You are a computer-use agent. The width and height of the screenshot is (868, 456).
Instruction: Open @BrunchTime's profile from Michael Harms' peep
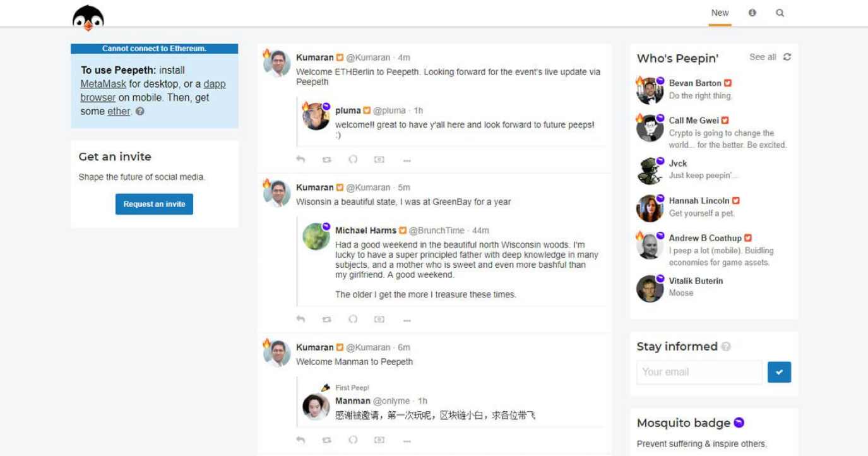click(x=438, y=230)
